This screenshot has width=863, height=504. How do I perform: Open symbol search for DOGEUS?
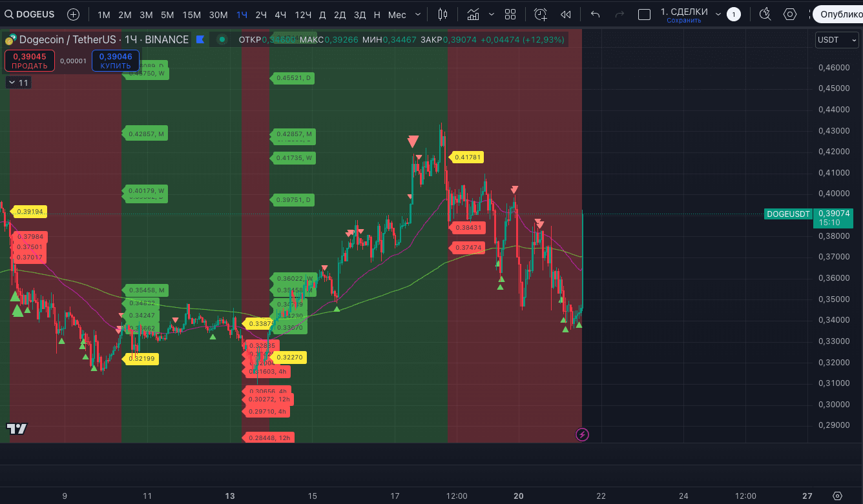click(30, 14)
